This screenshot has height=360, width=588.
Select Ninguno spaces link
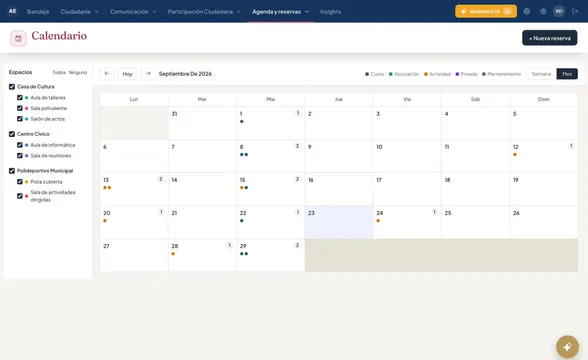(78, 72)
